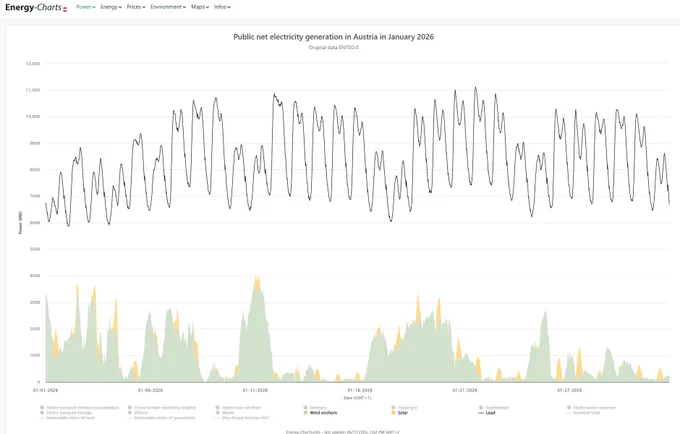Open the Energy dropdown menu
This screenshot has width=680, height=434.
[111, 7]
